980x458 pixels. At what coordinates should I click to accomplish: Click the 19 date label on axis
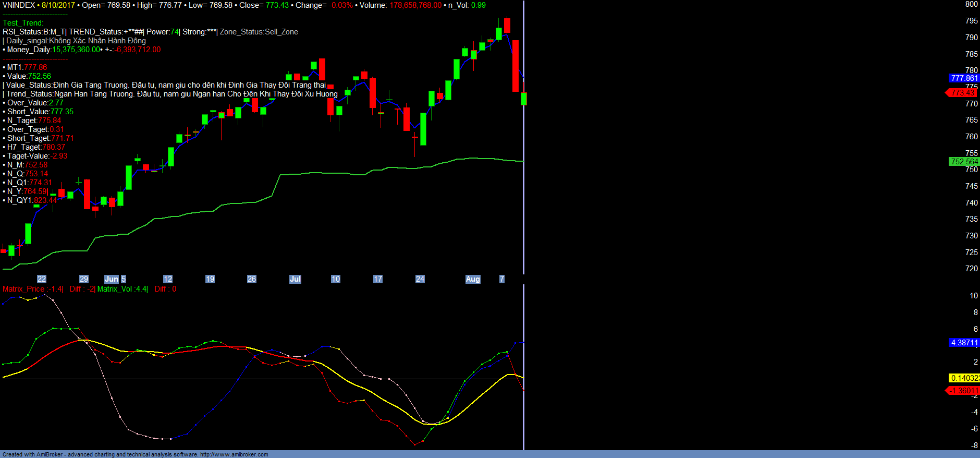(210, 279)
